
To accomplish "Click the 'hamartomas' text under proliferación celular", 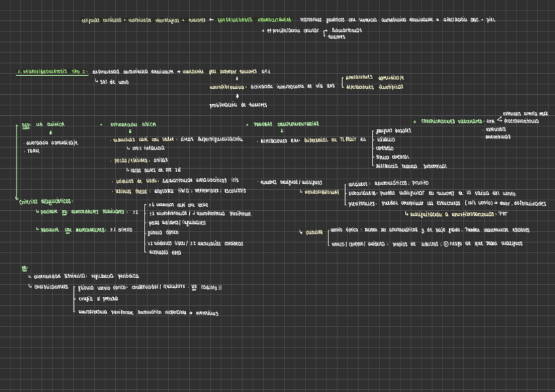I will (x=347, y=30).
